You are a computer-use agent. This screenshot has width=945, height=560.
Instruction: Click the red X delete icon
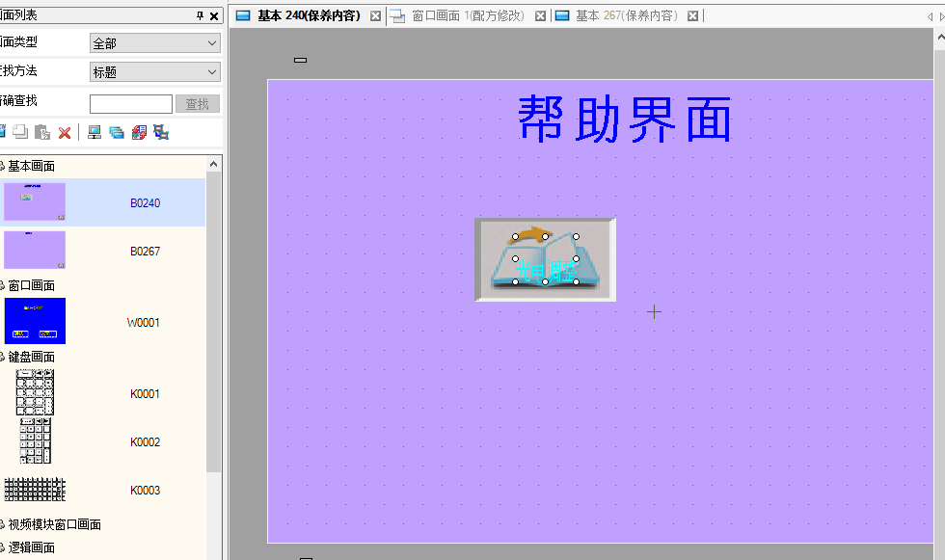click(65, 133)
